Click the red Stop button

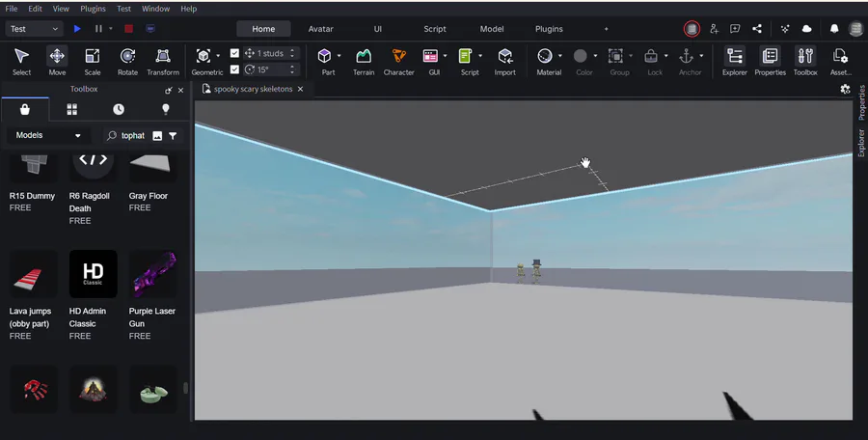pos(128,29)
